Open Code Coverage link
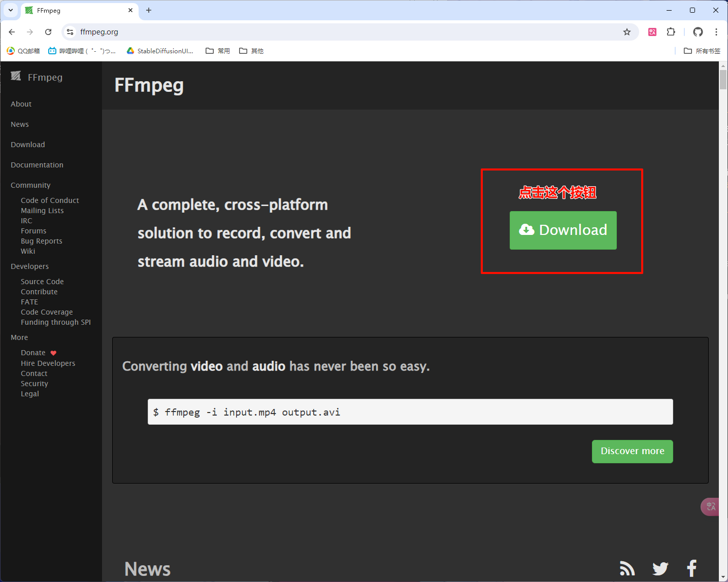Screen dimensions: 728x582 (47, 312)
